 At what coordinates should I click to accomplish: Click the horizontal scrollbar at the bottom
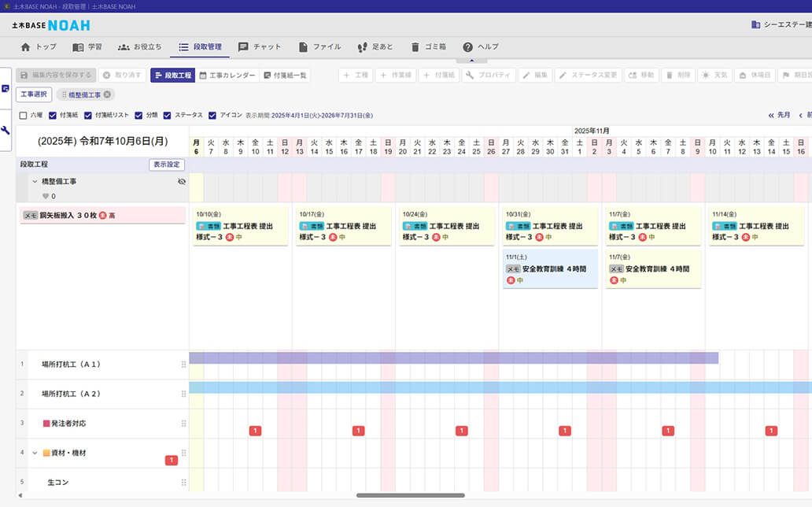410,495
